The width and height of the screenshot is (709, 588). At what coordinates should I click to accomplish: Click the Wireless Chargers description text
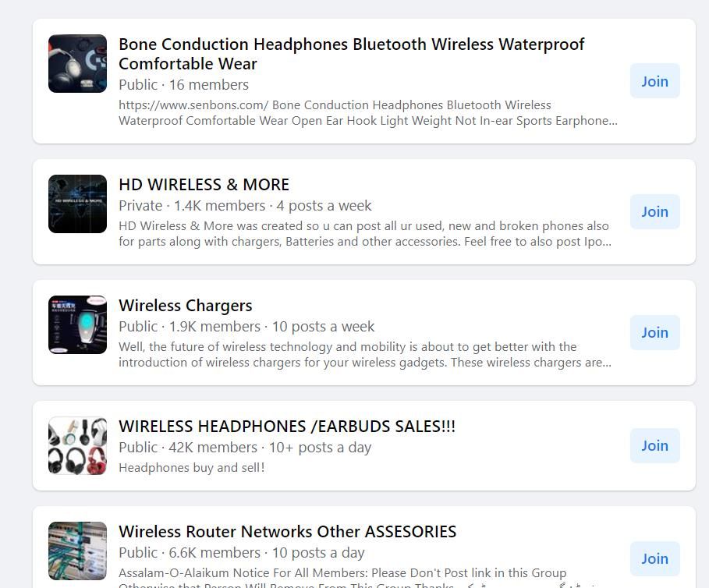[x=365, y=355]
